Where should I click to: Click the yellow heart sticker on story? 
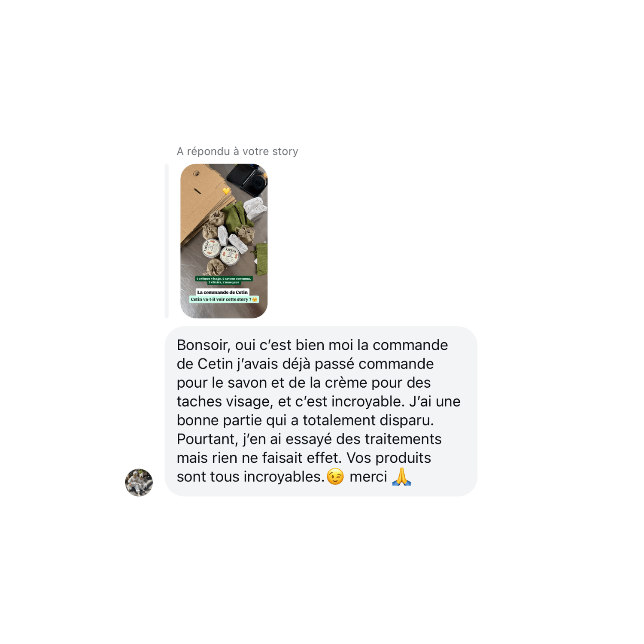click(x=226, y=191)
